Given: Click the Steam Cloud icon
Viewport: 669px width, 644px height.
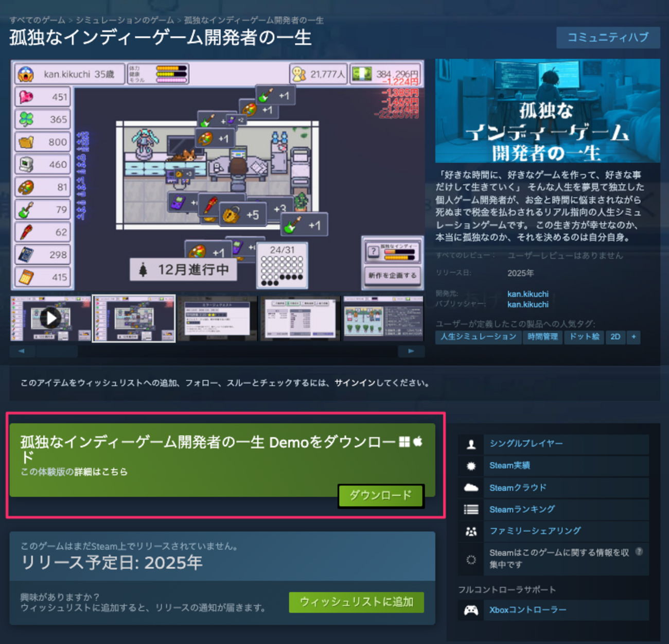Looking at the screenshot, I should point(471,488).
